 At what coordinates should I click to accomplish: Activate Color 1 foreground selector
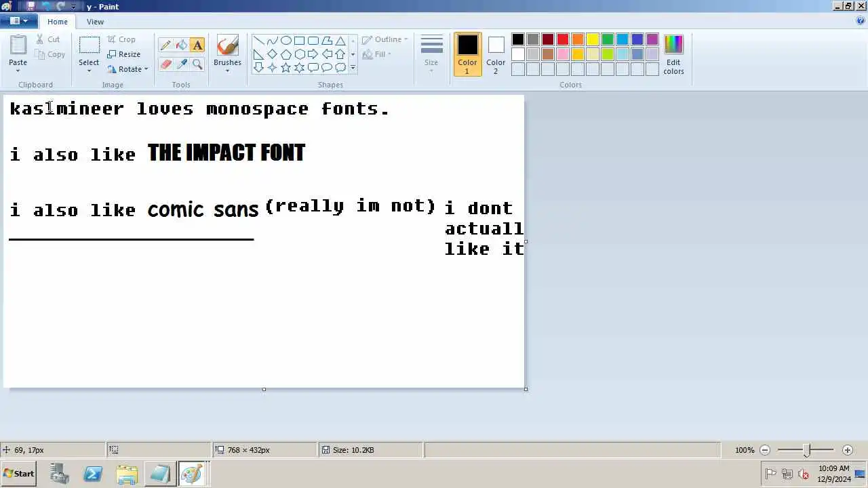(x=467, y=54)
